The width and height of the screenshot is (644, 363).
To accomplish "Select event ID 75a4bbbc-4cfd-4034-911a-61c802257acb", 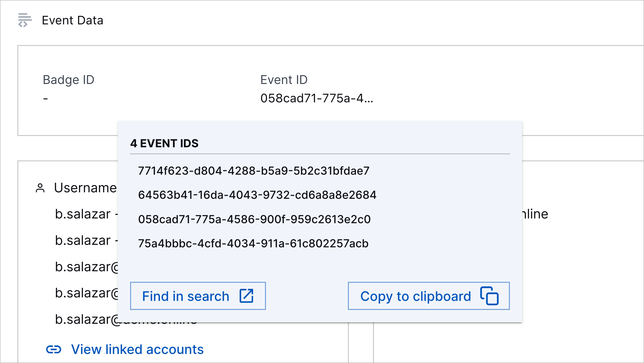I will point(253,243).
